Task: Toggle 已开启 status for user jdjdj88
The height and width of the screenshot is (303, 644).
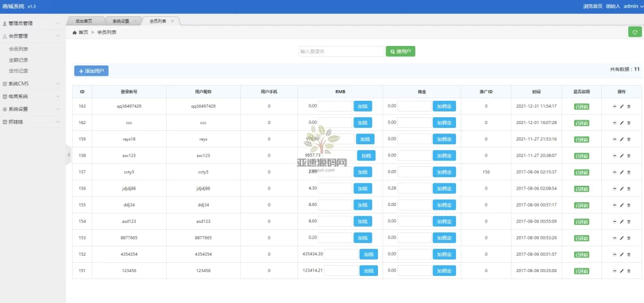Action: (x=581, y=189)
